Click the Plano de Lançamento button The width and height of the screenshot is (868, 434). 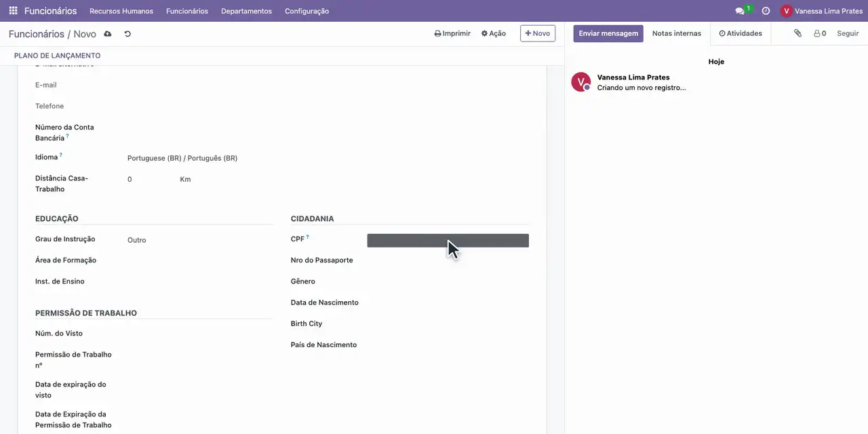pos(57,56)
